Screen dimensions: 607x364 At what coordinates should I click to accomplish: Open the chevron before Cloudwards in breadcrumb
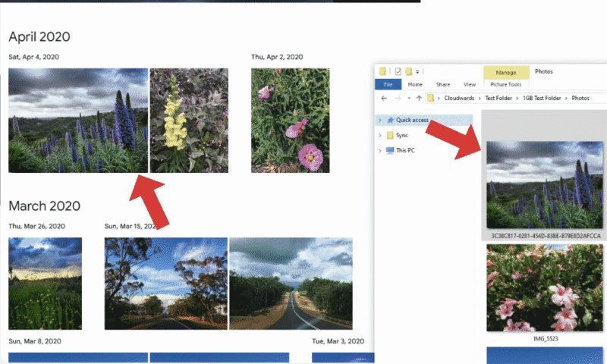click(x=439, y=99)
